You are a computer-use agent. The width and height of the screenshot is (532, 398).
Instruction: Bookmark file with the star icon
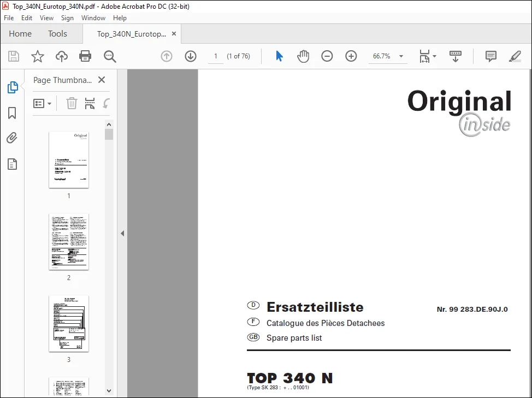click(x=37, y=56)
